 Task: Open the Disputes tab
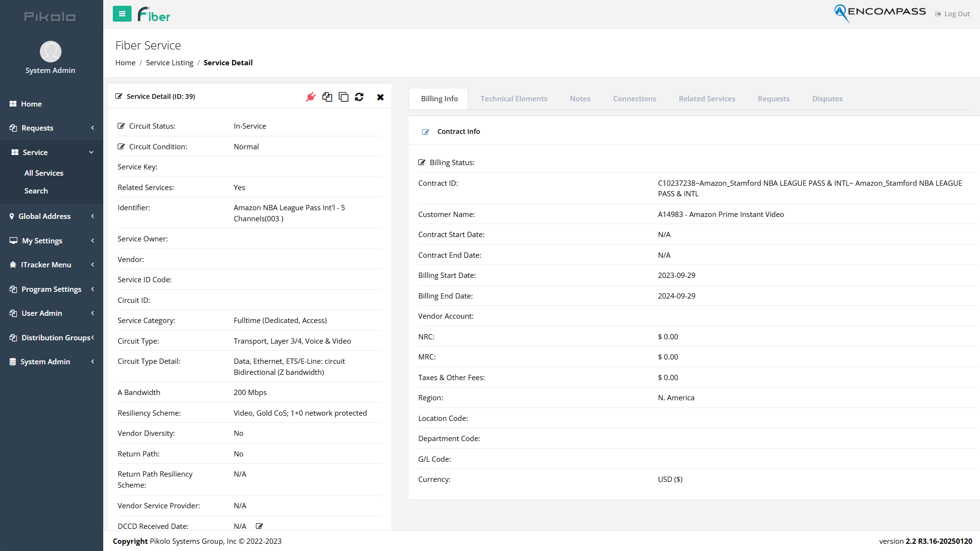827,98
